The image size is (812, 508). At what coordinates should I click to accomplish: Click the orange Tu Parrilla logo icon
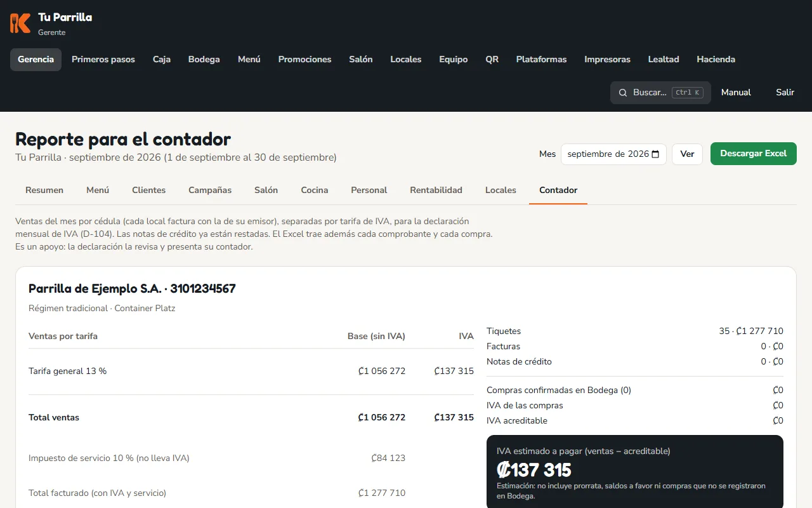pos(20,23)
